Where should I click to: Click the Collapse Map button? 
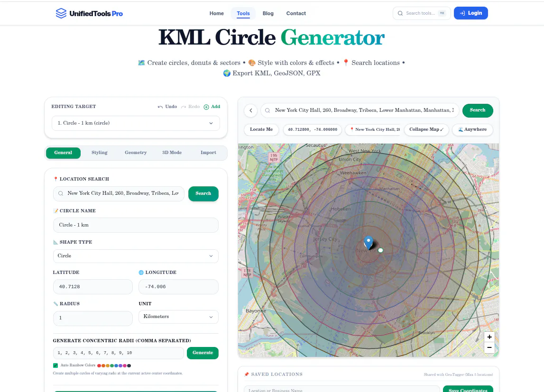[x=426, y=129]
